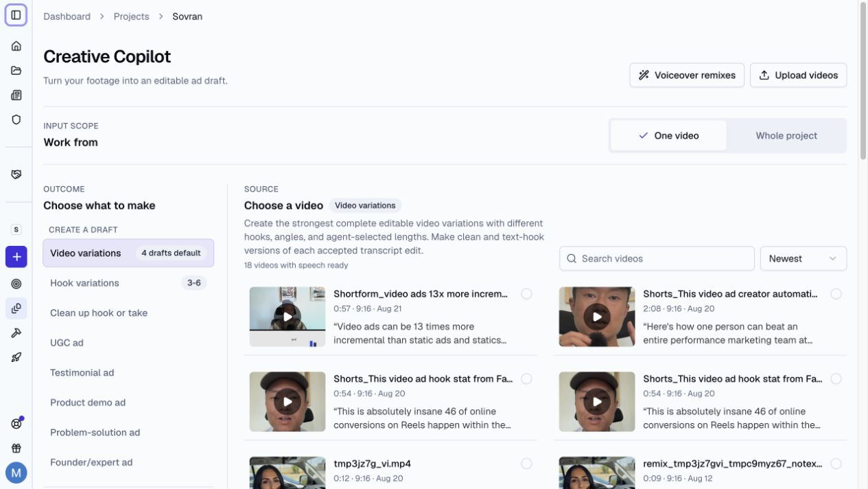Select Hook variations outcome

coord(128,283)
